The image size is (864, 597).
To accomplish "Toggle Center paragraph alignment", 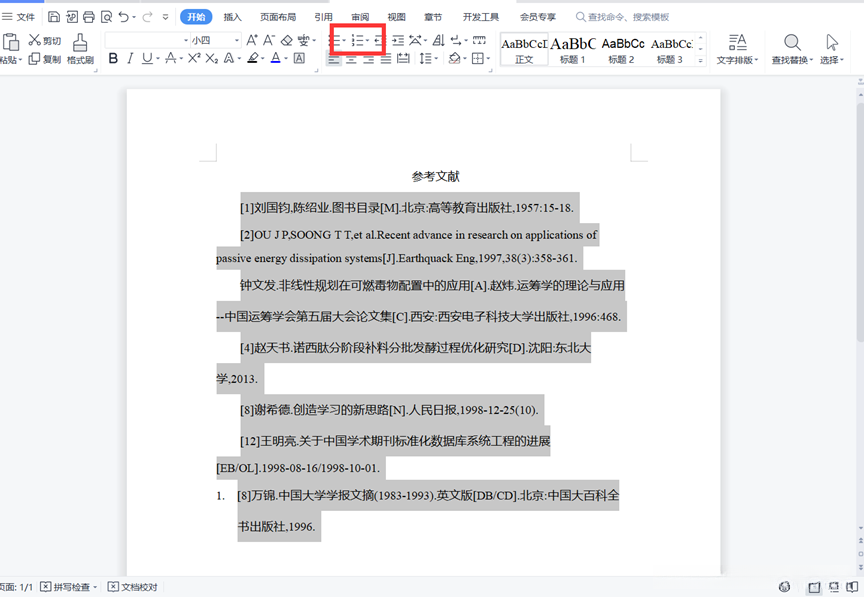I will tap(351, 58).
